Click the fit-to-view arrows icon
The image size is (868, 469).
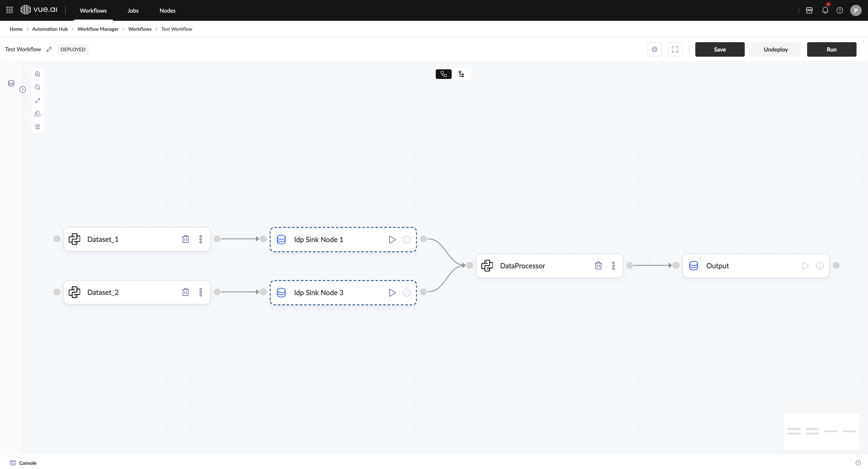(37, 100)
